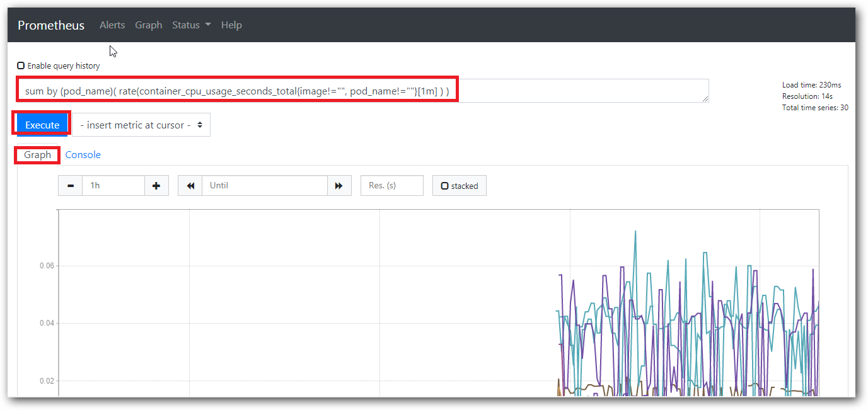
Task: Click the plus icon to increase time range
Action: pos(156,186)
